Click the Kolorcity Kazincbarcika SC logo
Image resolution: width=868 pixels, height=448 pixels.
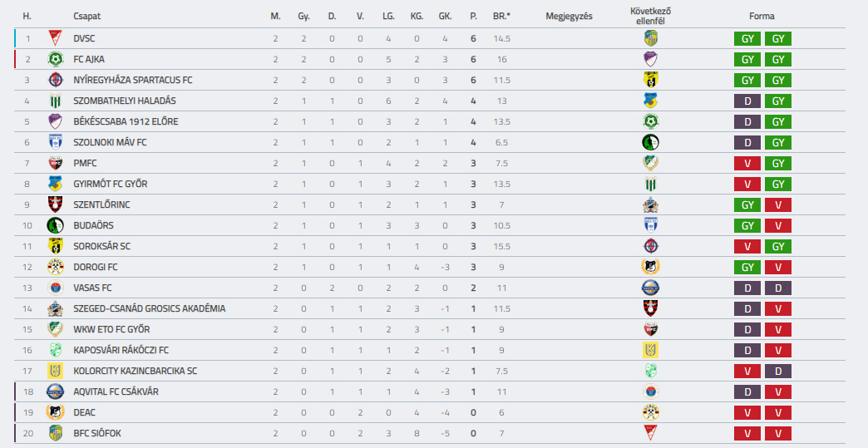55,371
